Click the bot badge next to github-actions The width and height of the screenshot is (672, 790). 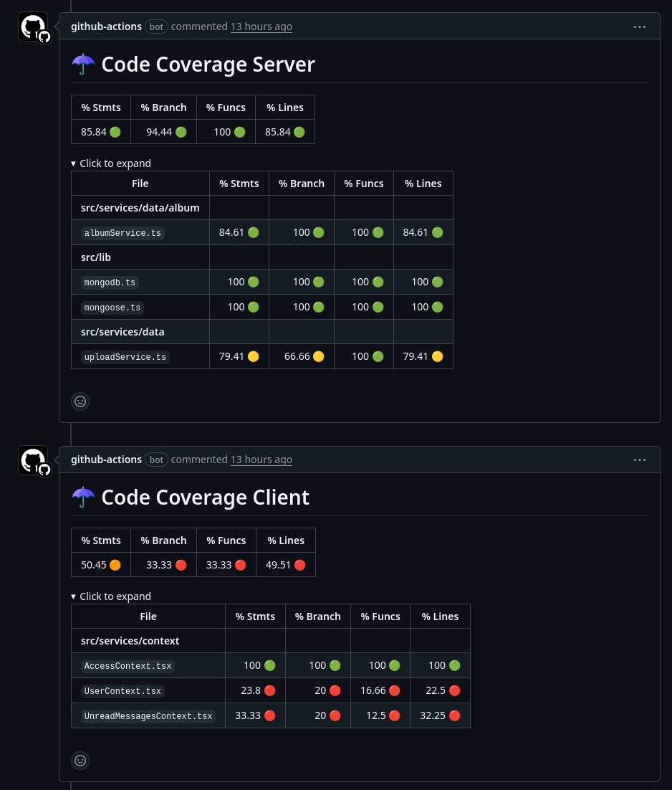[156, 27]
